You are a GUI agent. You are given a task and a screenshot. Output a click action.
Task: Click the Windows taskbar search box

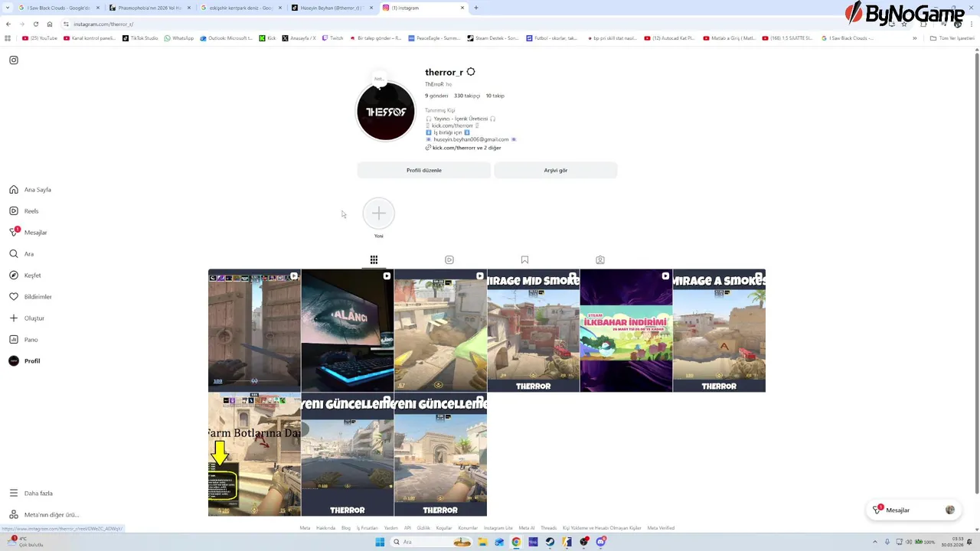433,542
